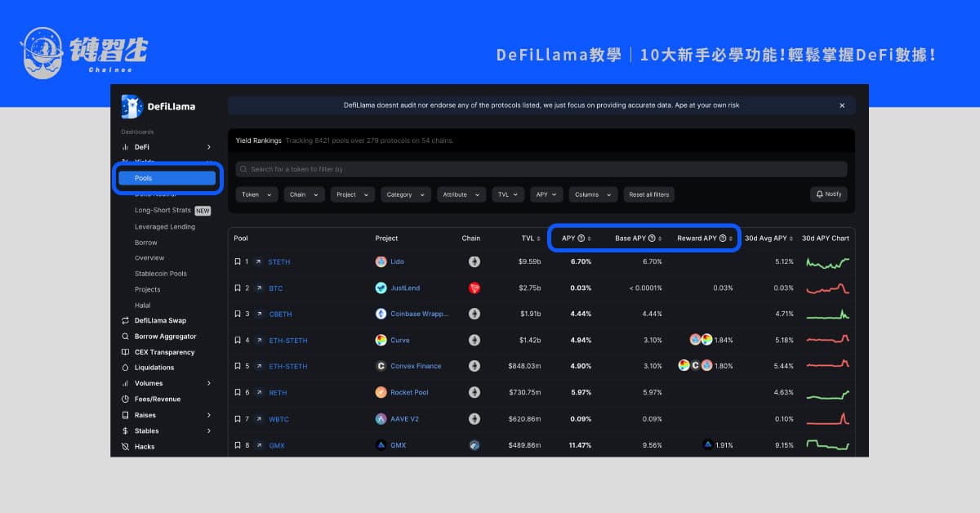Open the yields Overview sidebar item

pos(149,258)
